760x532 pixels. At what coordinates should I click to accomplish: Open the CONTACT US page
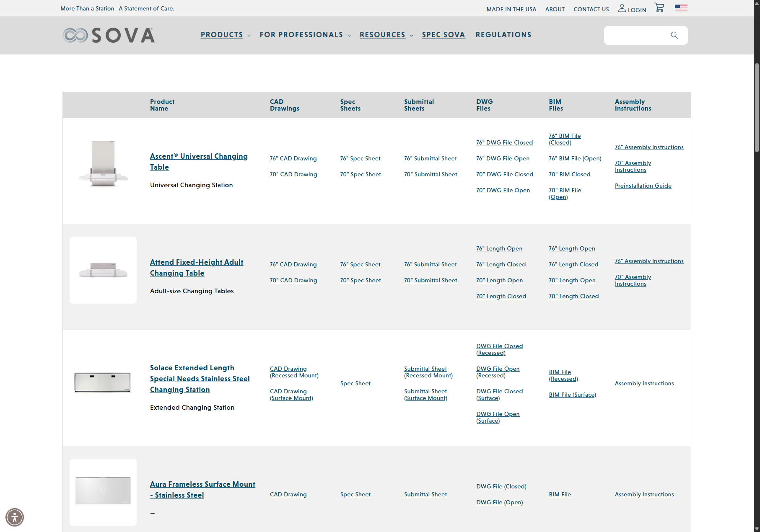591,9
